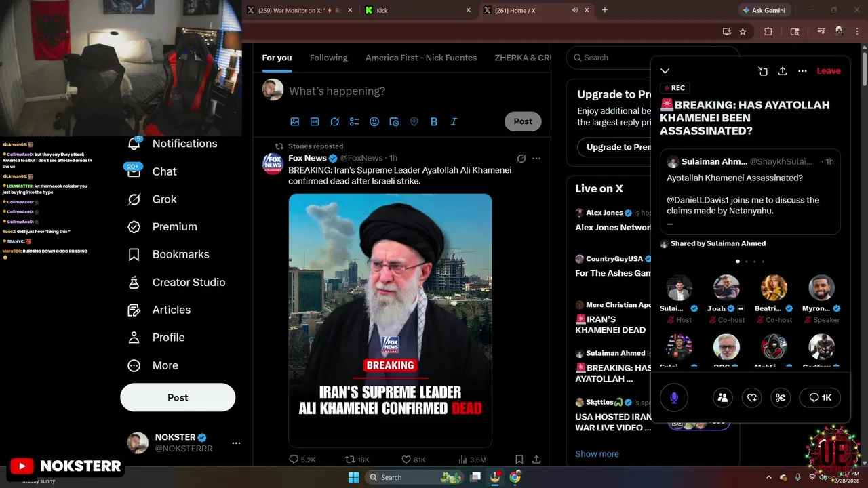The width and height of the screenshot is (868, 488).
Task: Open Fox News profile name link
Action: 307,158
